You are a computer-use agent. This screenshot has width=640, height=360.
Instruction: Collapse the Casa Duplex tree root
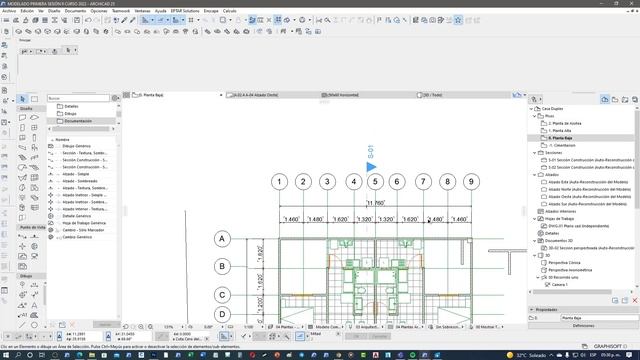click(531, 109)
